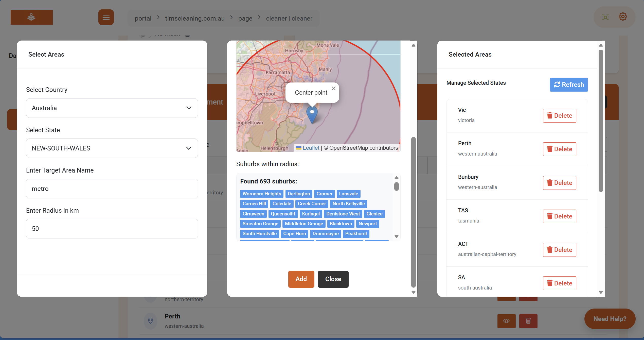Close the Center point popup

pyautogui.click(x=334, y=88)
